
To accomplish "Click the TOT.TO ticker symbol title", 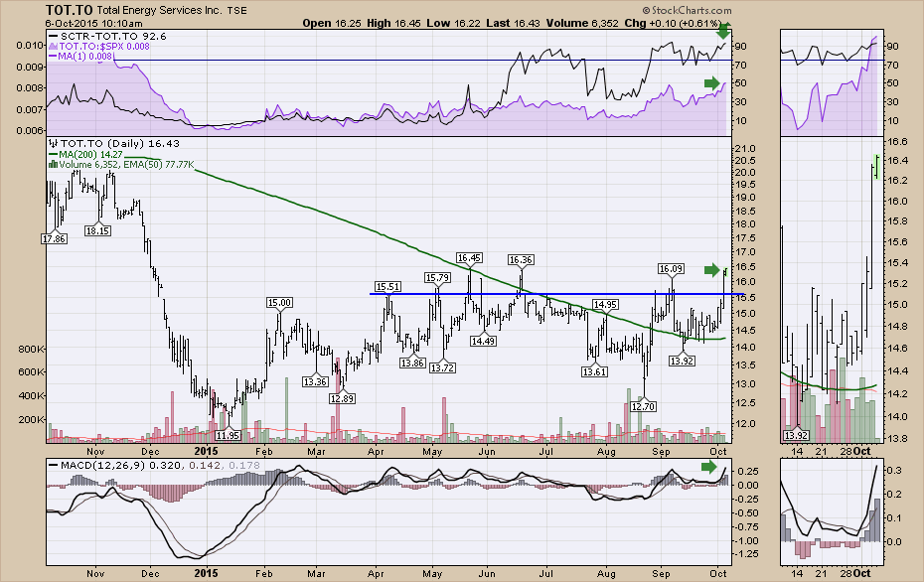I will [69, 10].
